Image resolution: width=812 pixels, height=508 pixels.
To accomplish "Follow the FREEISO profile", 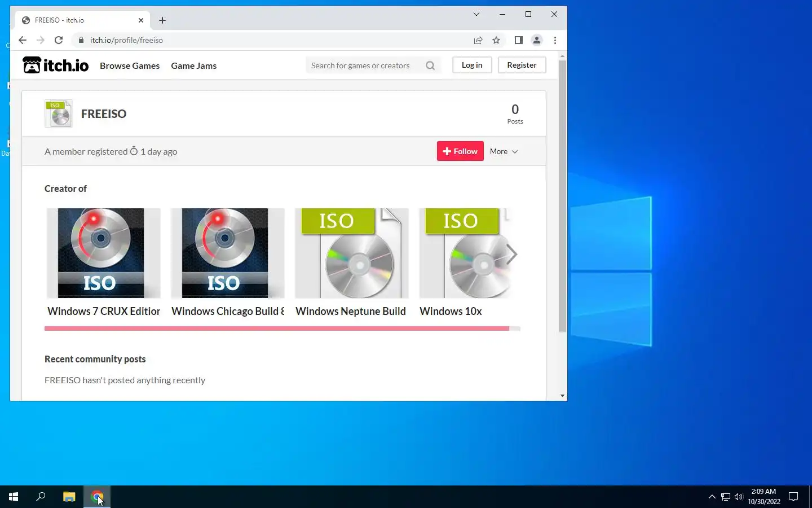I will [x=460, y=151].
